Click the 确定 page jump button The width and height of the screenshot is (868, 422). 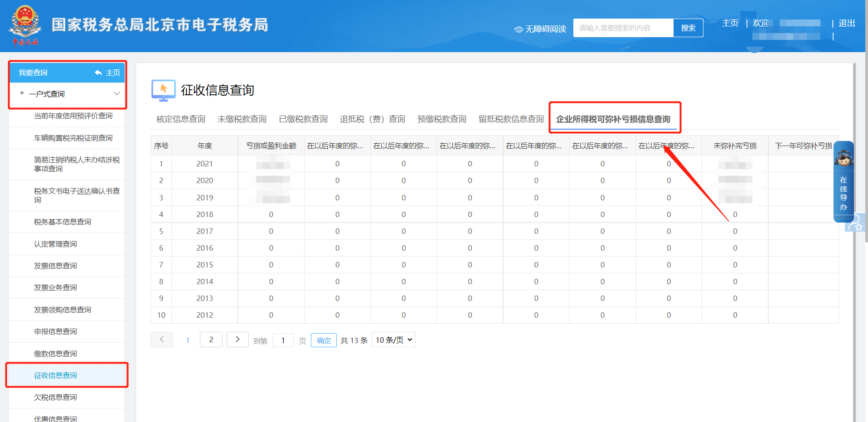[323, 340]
